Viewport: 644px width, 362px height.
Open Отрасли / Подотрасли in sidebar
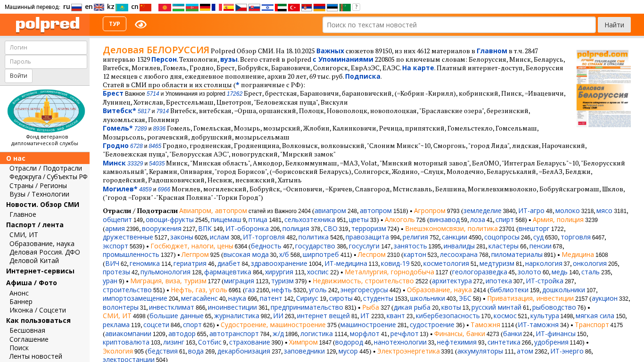[45, 168]
